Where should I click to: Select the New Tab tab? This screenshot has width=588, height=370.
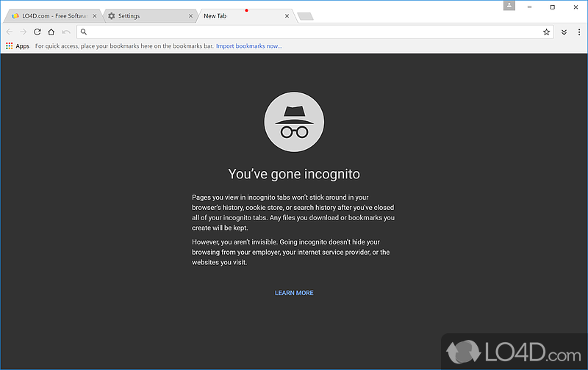click(x=245, y=16)
